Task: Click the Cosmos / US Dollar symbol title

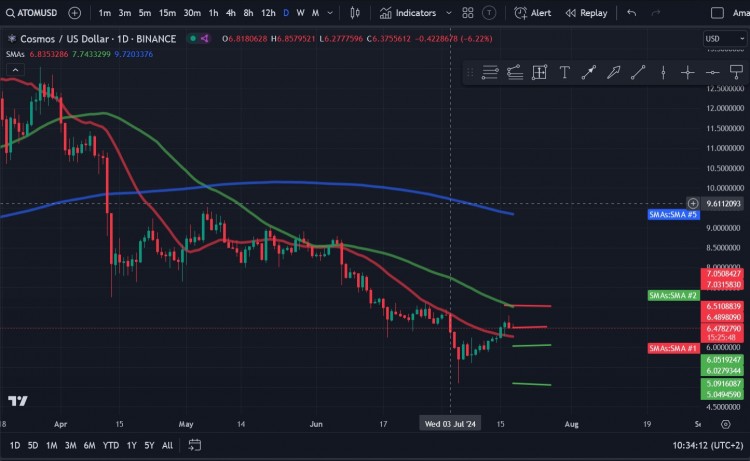Action: click(x=98, y=39)
